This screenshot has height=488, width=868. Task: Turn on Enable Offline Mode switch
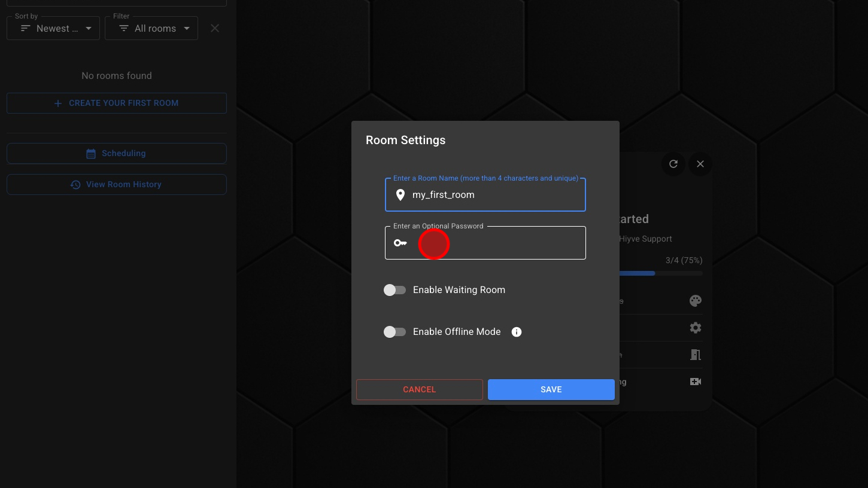(395, 332)
